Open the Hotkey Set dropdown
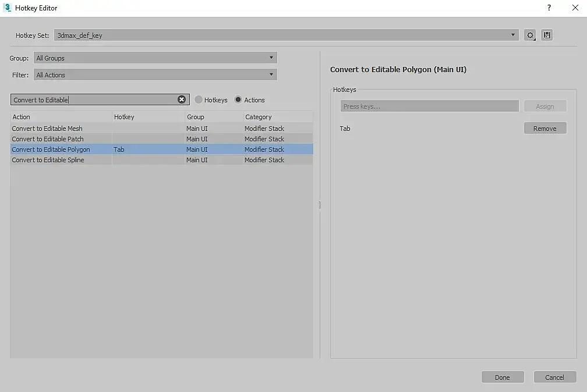The width and height of the screenshot is (587, 392). click(x=286, y=35)
